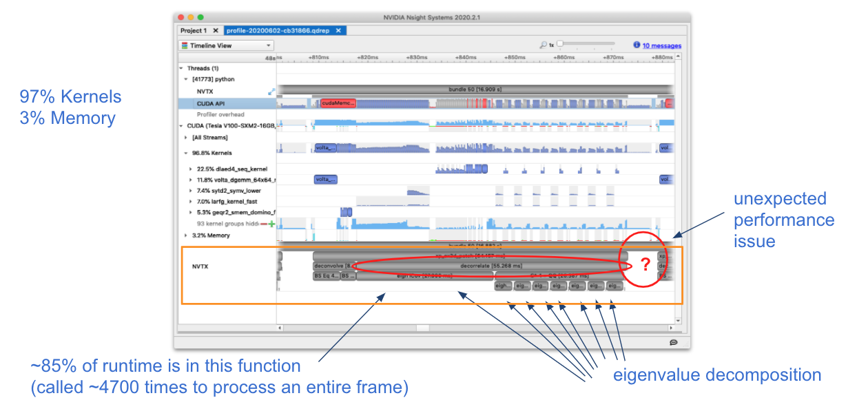Expand the 3.2% Memory tree item
This screenshot has height=400, width=868.
[x=185, y=235]
